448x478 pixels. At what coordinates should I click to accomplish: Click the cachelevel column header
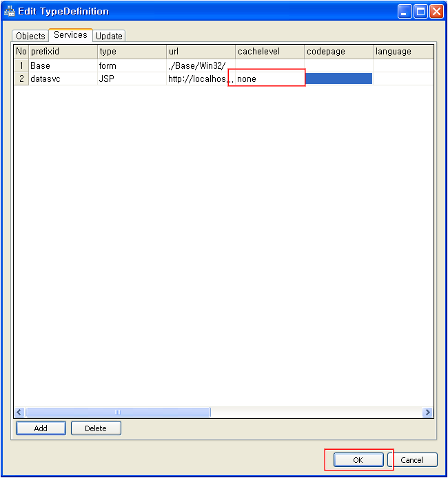tap(269, 52)
